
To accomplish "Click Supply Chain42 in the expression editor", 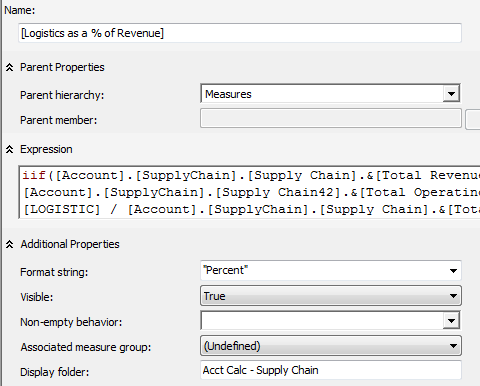I will (278, 193).
